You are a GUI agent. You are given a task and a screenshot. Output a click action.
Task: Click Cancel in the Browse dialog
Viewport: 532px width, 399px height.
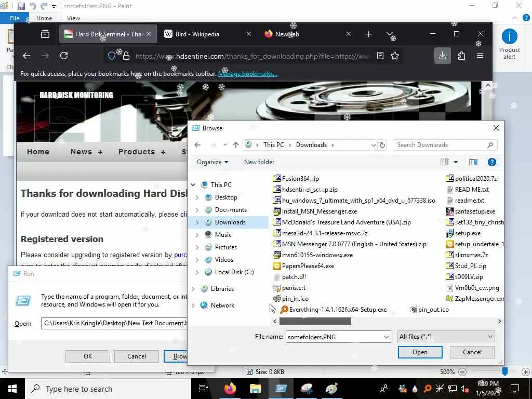pos(472,352)
